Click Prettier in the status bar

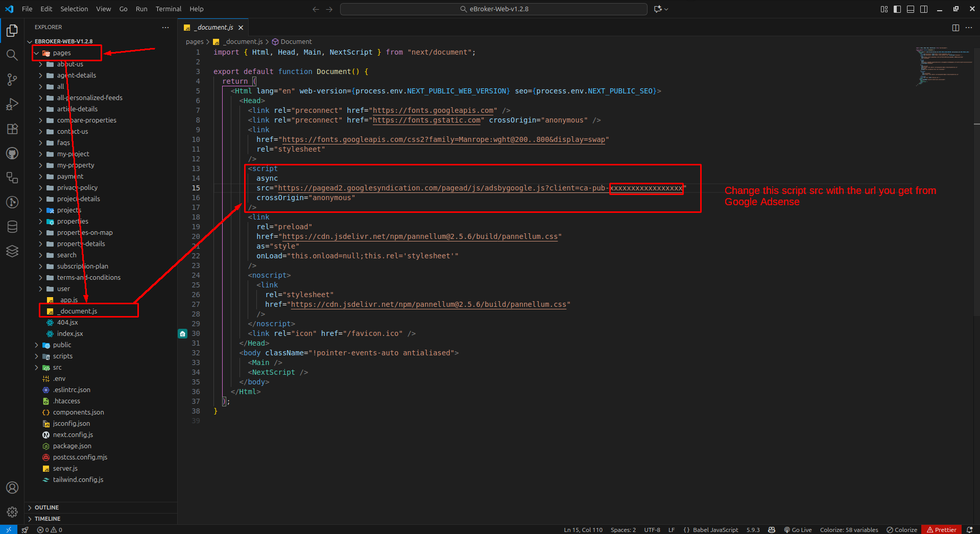941,529
